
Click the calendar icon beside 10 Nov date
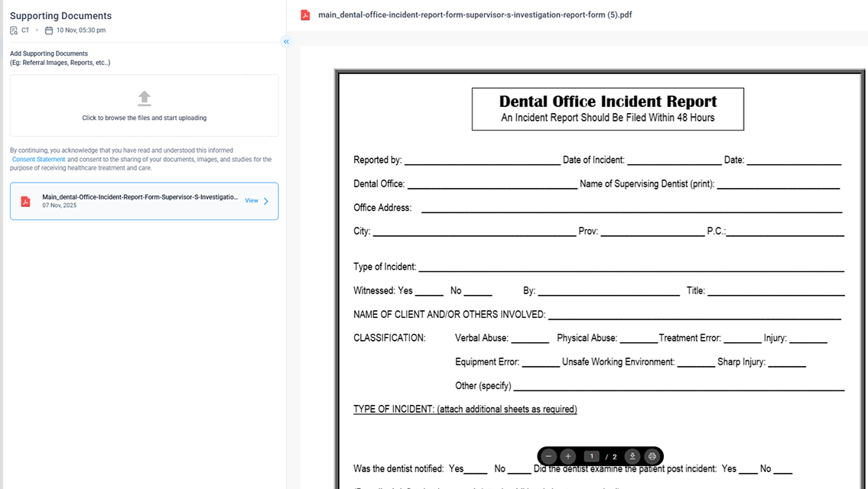tap(49, 31)
